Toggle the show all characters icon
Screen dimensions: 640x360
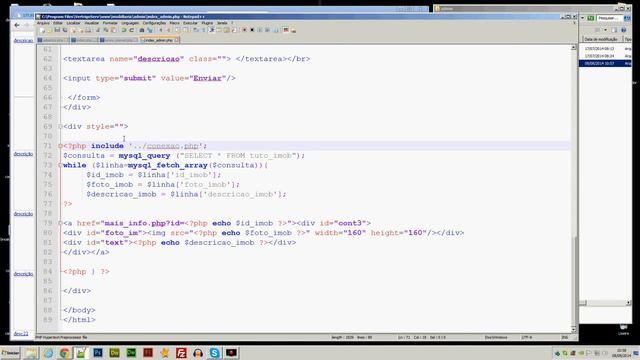pyautogui.click(x=203, y=30)
